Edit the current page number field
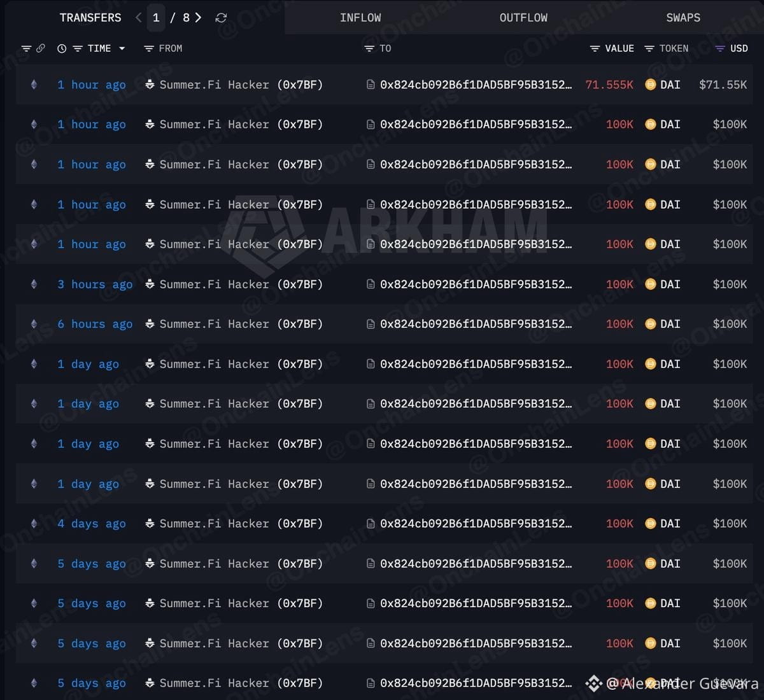 point(156,18)
